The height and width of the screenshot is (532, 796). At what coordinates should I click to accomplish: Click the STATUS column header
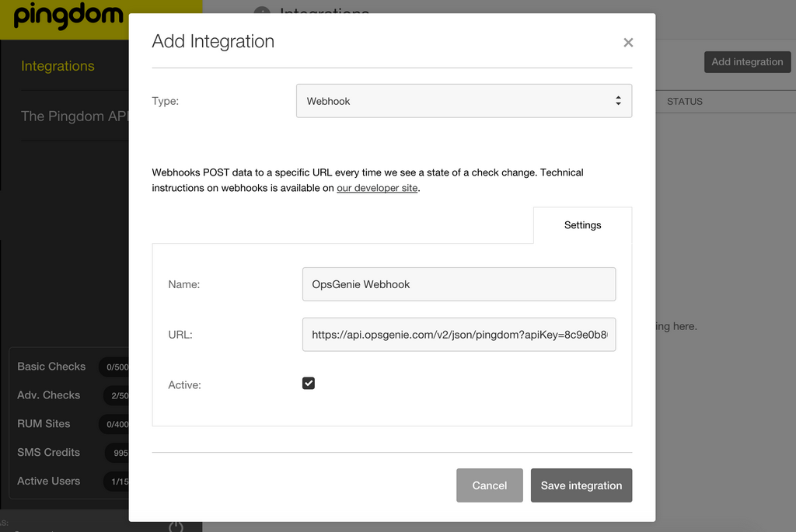click(684, 102)
